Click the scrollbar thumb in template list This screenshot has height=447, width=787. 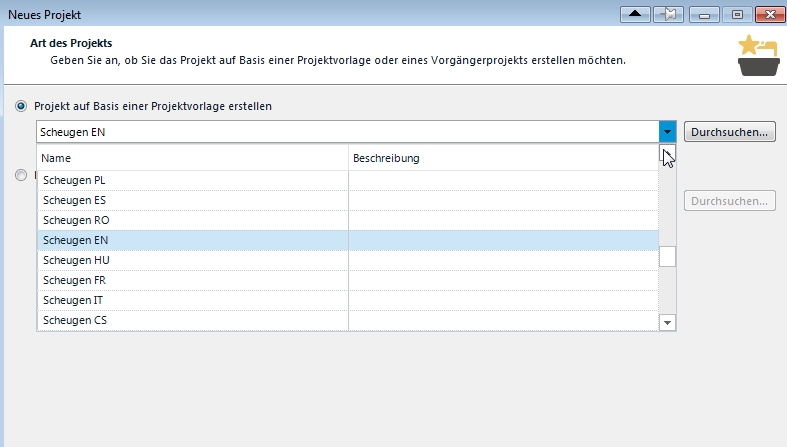click(x=667, y=257)
